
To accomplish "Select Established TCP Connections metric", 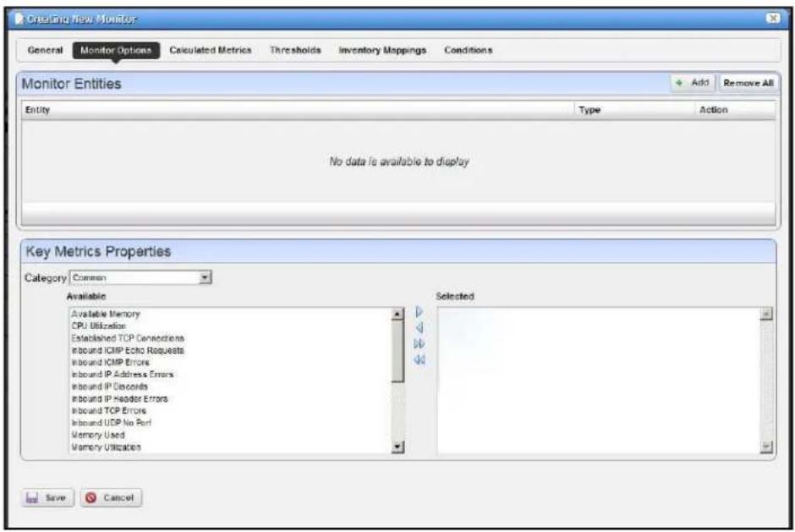I will pyautogui.click(x=128, y=338).
